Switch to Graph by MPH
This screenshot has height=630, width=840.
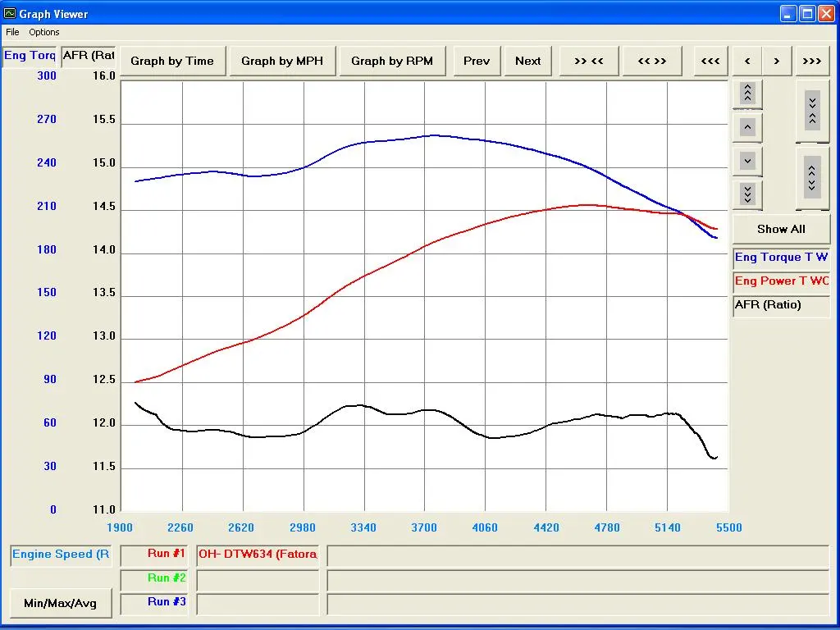(x=282, y=61)
